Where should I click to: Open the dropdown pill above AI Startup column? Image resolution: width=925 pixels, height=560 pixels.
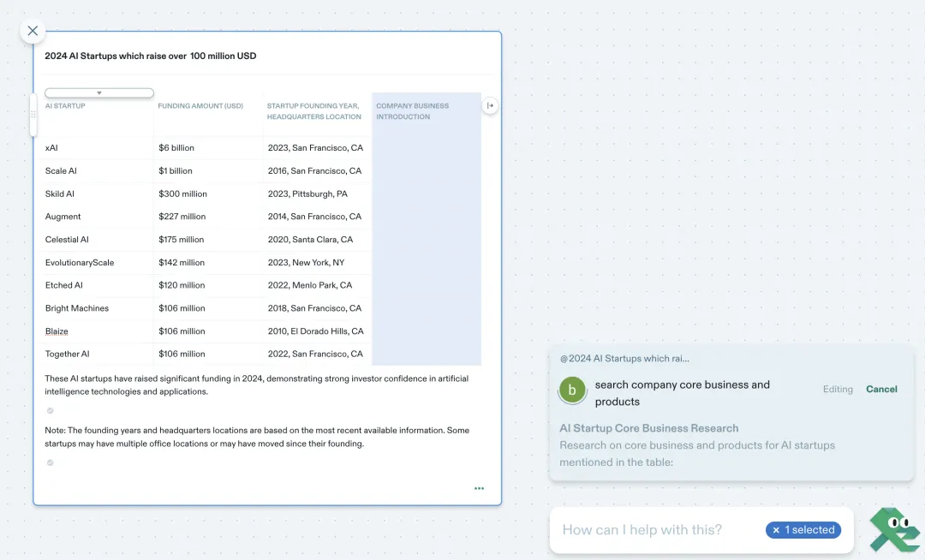99,92
